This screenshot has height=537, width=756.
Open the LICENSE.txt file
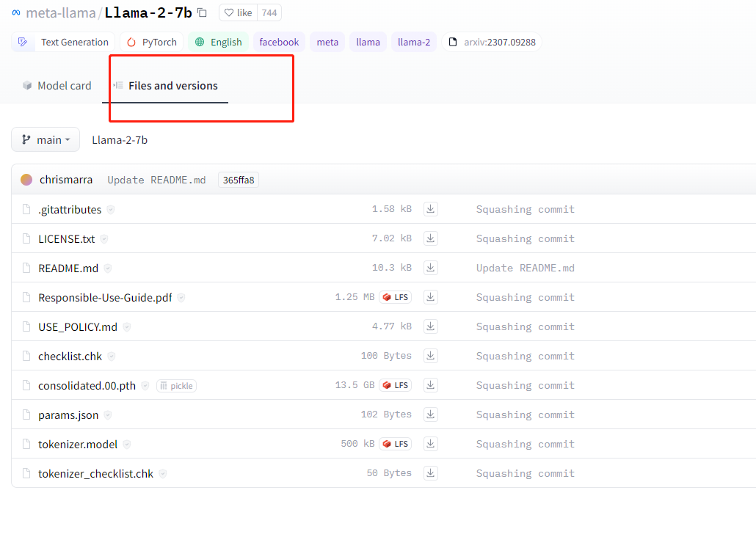coord(67,239)
